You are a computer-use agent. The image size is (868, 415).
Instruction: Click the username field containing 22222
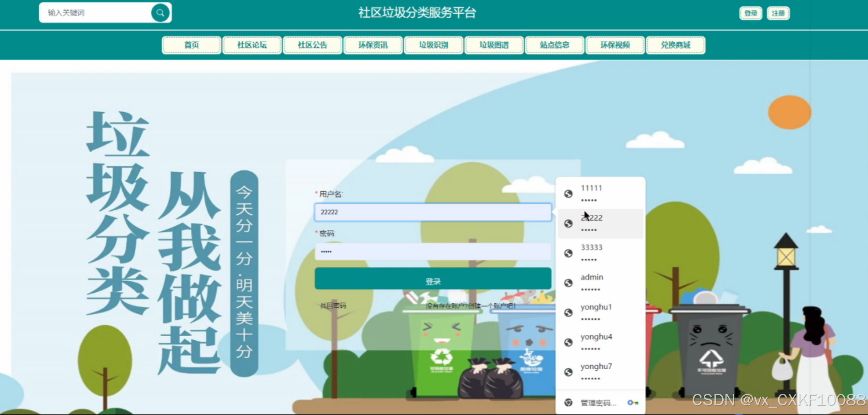[x=433, y=212]
